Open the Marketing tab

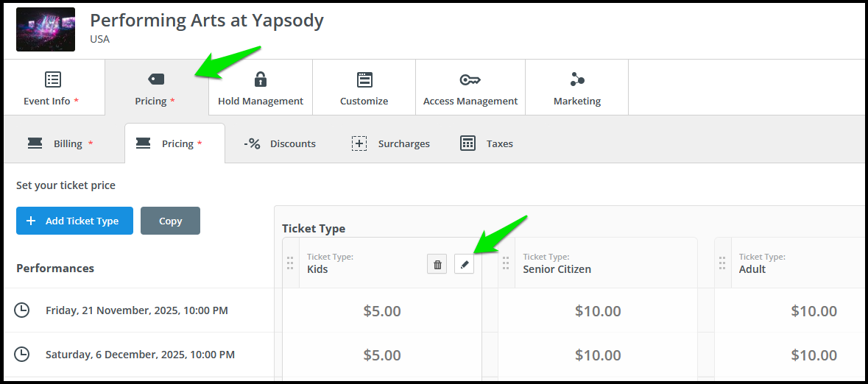pos(576,88)
